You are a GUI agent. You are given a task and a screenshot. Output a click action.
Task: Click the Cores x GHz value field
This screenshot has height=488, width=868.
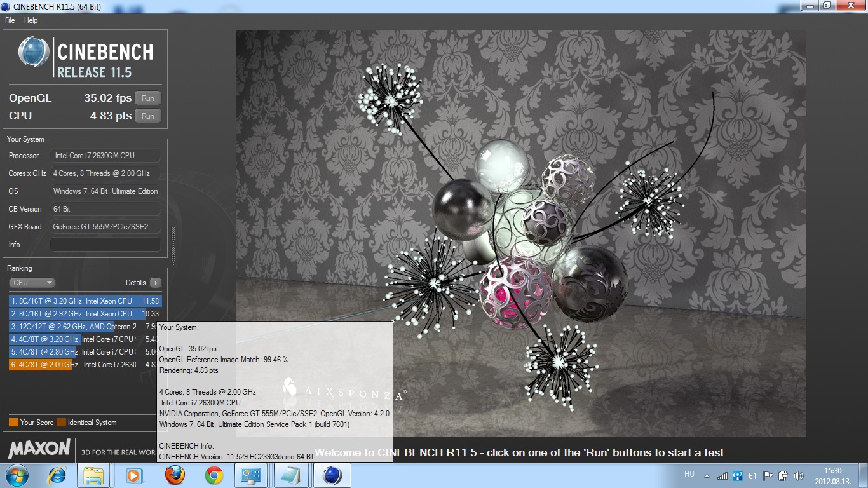105,173
